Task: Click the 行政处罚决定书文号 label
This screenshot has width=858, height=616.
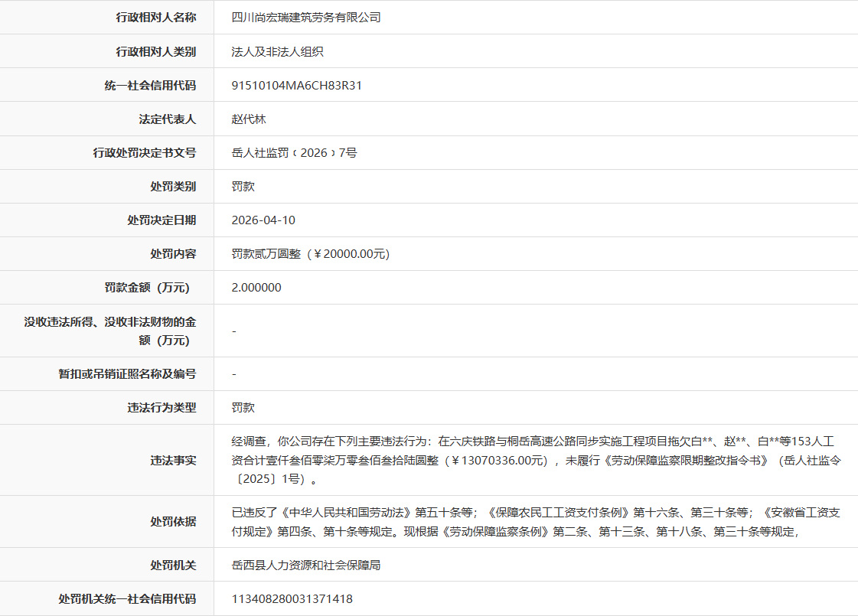Action: [x=145, y=152]
